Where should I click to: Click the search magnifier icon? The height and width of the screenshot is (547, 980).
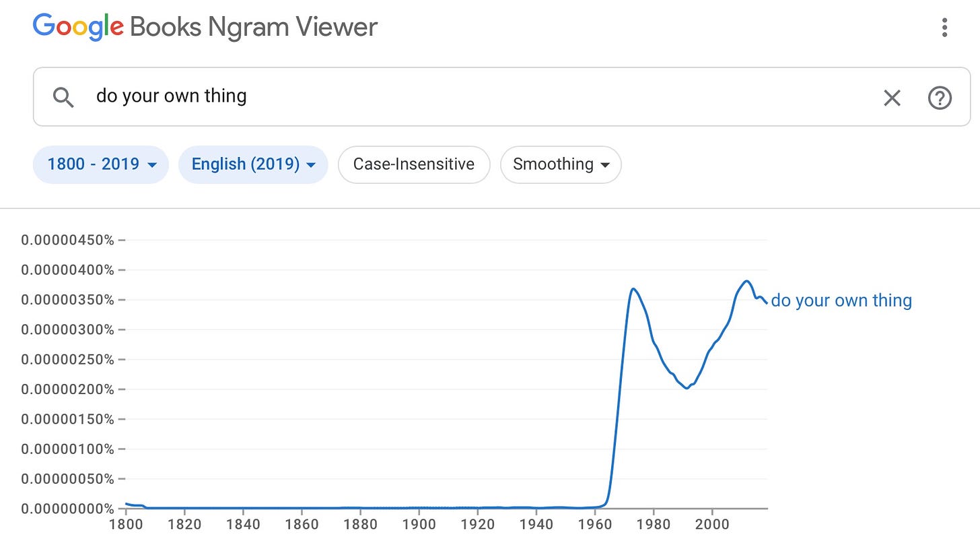(63, 98)
